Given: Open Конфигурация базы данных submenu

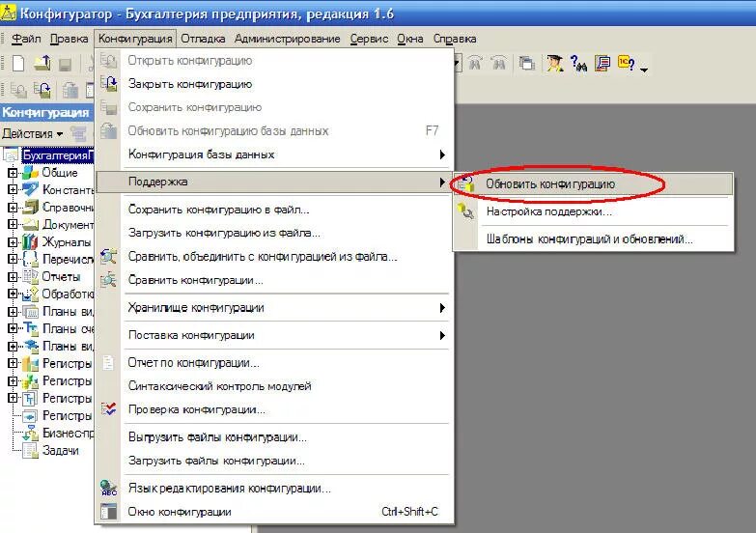Looking at the screenshot, I should coord(274,154).
